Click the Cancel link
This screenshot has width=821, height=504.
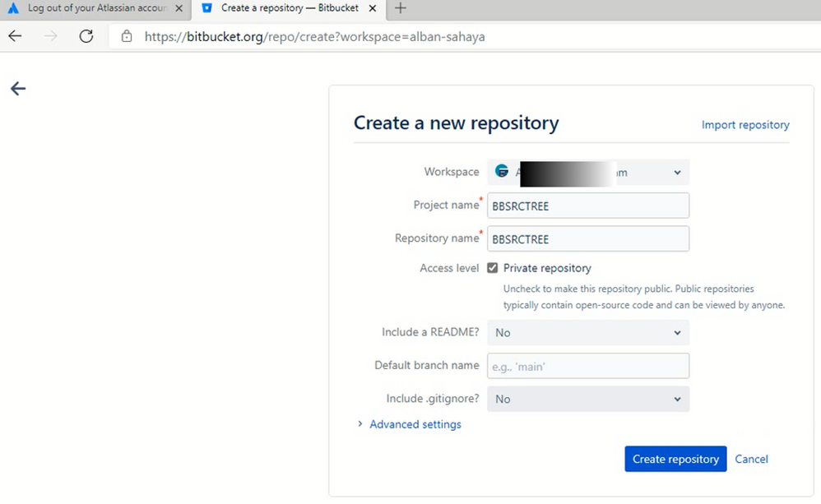coord(751,459)
